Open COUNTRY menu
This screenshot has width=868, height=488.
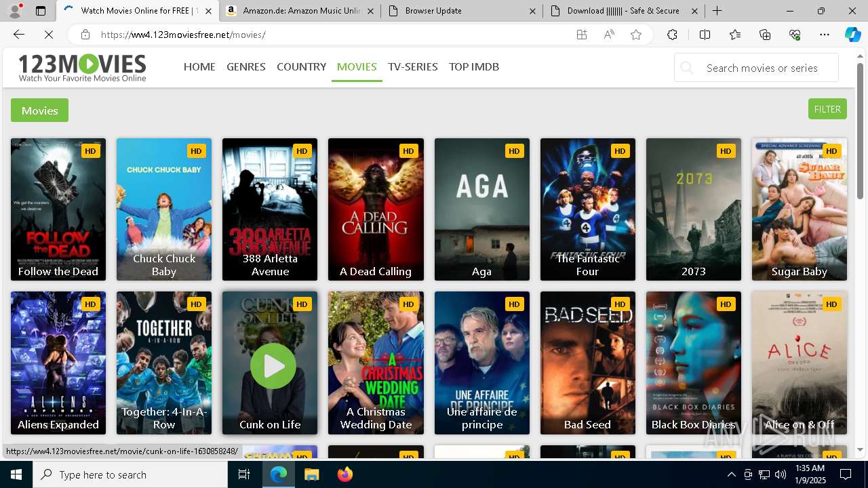pos(301,66)
